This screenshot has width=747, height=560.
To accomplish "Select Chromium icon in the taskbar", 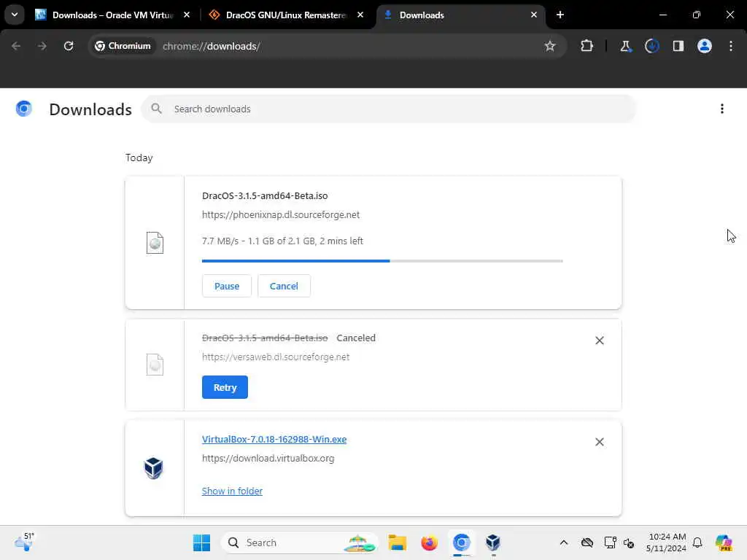I will (x=461, y=542).
